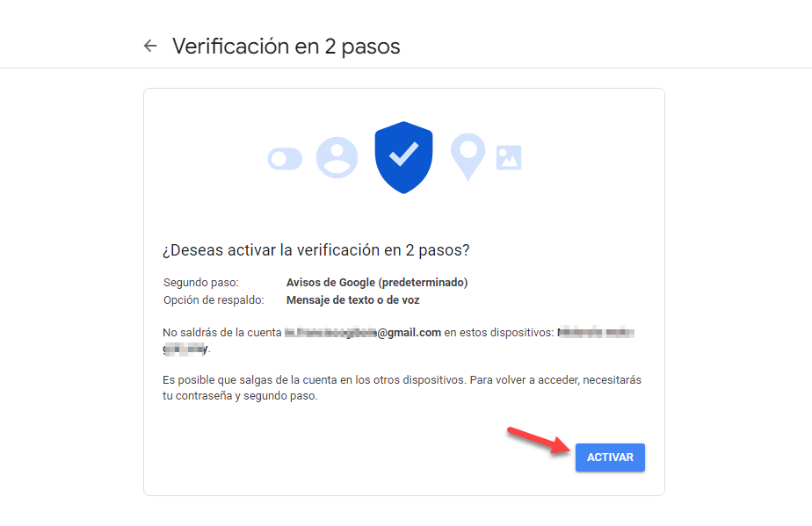812x526 pixels.
Task: Click Mensaje de texto o de voz
Action: coord(352,300)
